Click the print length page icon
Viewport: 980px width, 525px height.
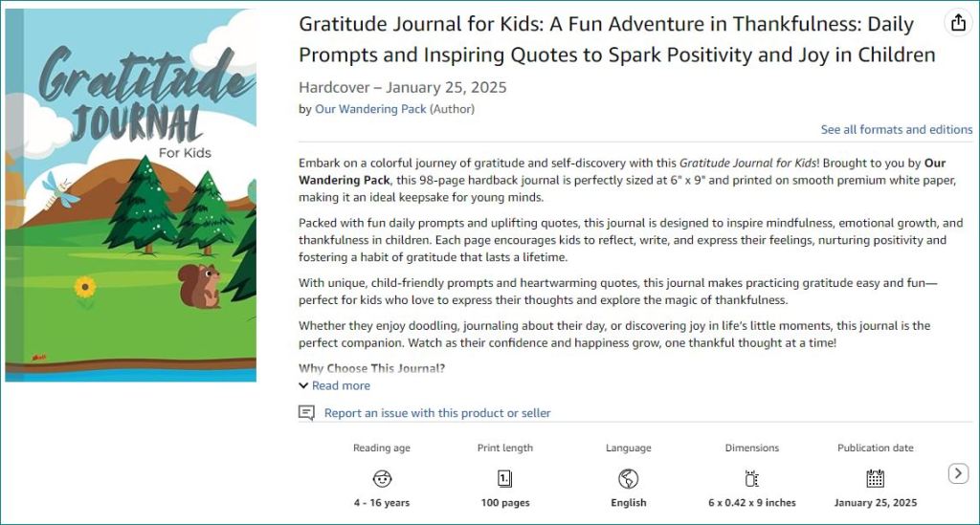[505, 478]
